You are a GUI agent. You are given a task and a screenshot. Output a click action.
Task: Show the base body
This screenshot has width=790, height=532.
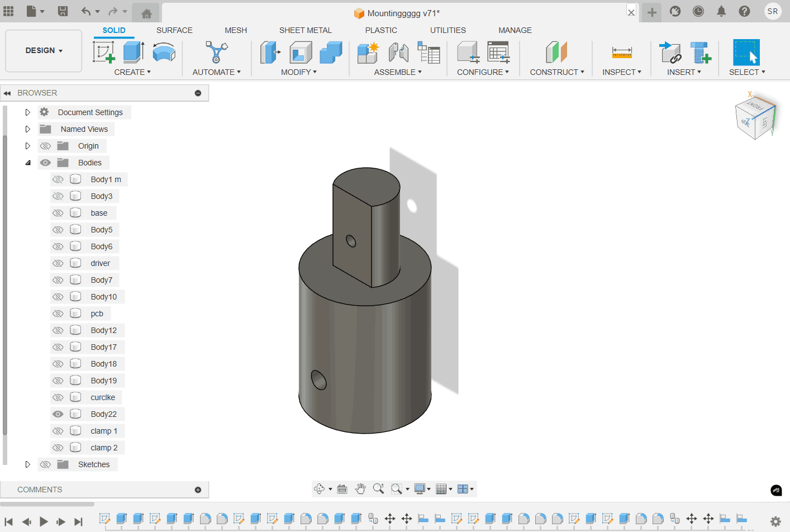click(58, 213)
